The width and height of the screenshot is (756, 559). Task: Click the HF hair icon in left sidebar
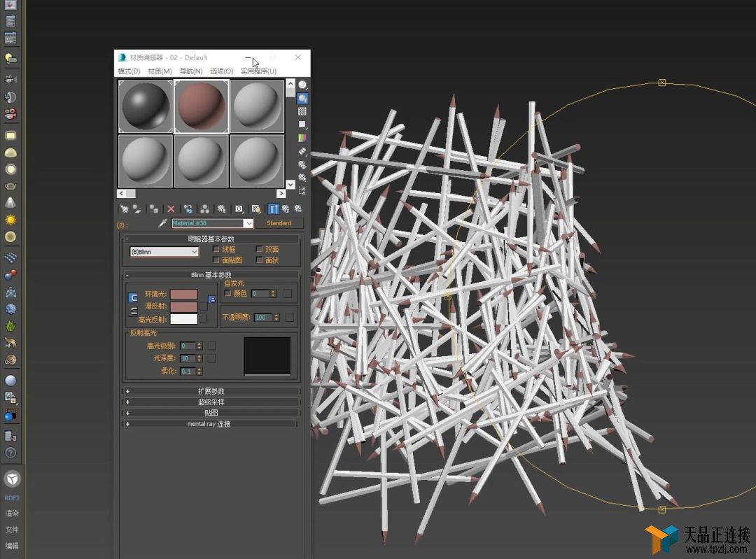pyautogui.click(x=10, y=343)
